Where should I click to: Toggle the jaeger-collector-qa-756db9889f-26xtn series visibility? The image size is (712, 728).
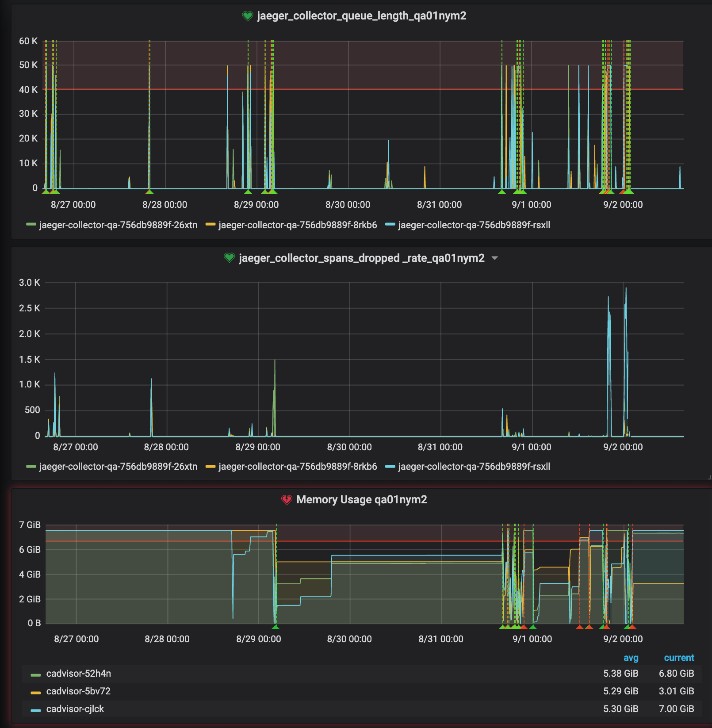pyautogui.click(x=118, y=225)
